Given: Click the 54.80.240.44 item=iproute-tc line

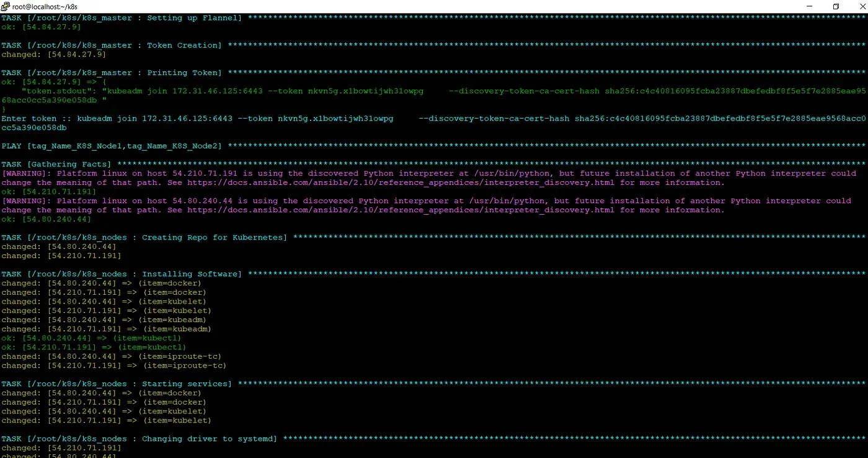Looking at the screenshot, I should [x=112, y=356].
